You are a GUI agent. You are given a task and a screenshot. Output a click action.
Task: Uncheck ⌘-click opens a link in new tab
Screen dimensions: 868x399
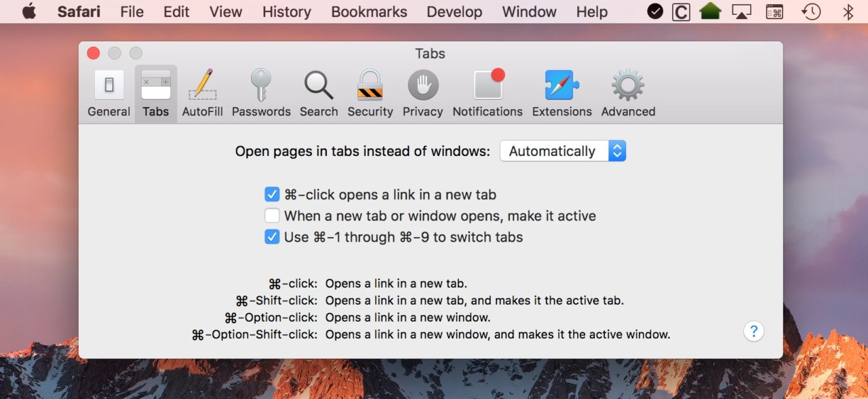tap(272, 195)
